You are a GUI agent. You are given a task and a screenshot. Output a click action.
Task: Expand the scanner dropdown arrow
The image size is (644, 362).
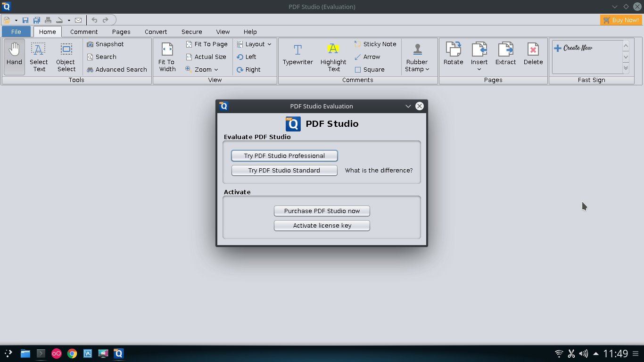[69, 20]
